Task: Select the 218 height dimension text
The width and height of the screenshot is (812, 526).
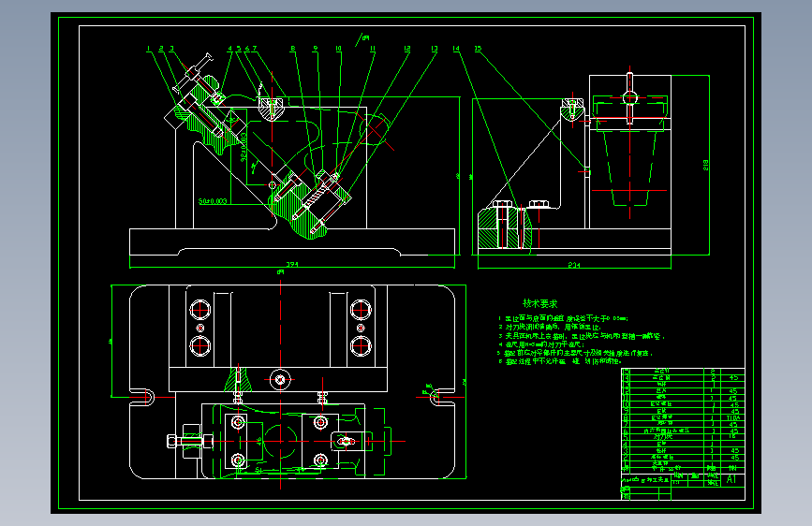Action: [x=705, y=165]
